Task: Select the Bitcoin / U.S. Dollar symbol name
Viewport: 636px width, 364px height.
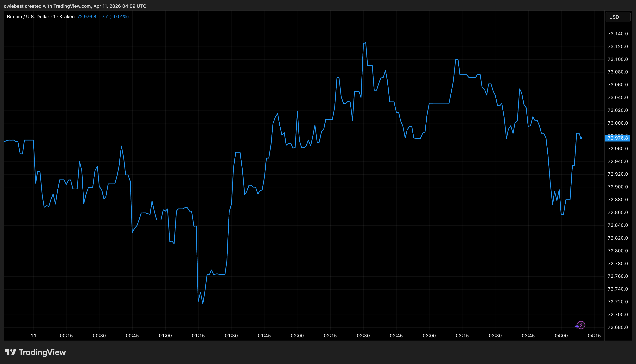Action: click(28, 16)
